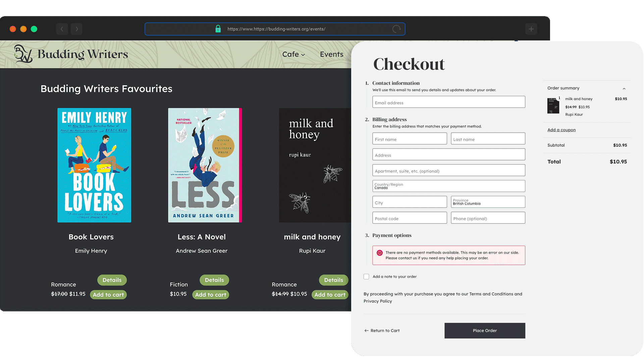The image size is (644, 362).
Task: Click the green padlock icon in address bar
Action: pos(218,29)
